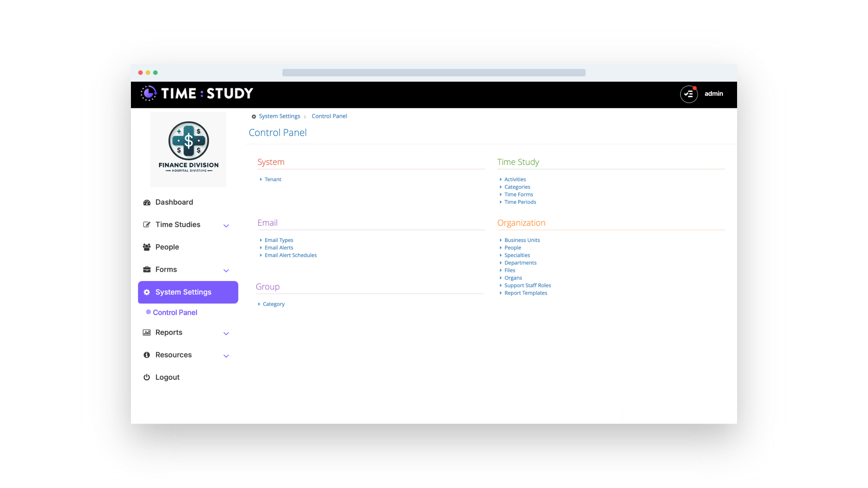
Task: Expand the Time Studies menu chevron
Action: point(226,226)
